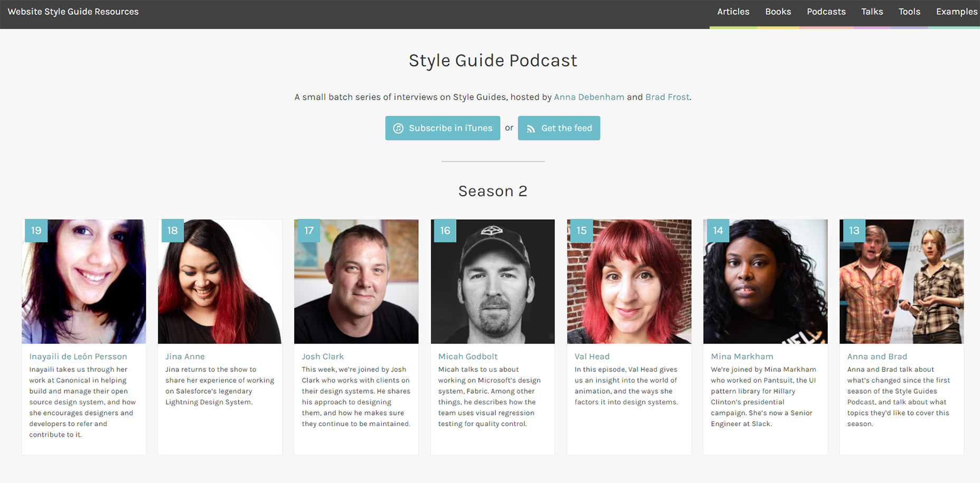Go to the Books section

778,12
